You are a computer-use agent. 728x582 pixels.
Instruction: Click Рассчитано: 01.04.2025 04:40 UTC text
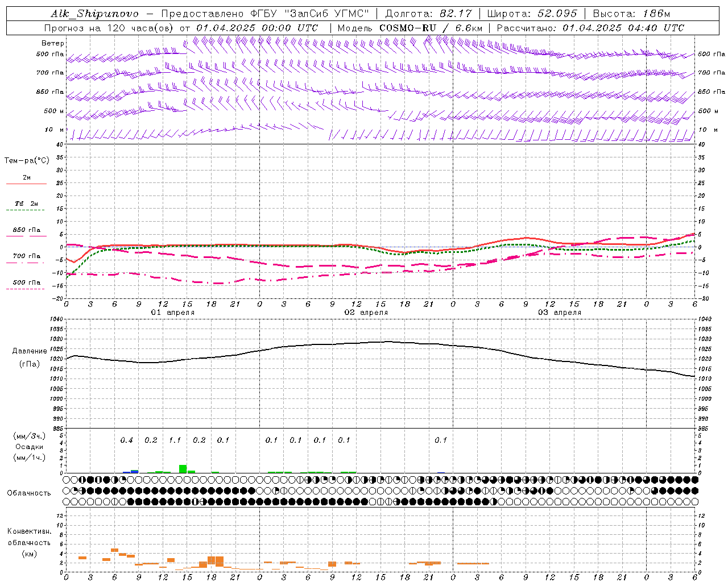(x=590, y=28)
